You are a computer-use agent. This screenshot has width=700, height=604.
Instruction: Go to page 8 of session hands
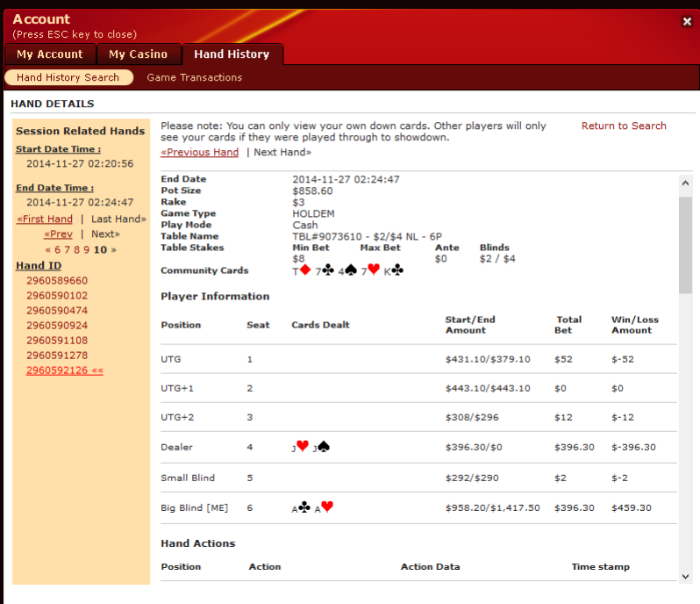click(77, 249)
